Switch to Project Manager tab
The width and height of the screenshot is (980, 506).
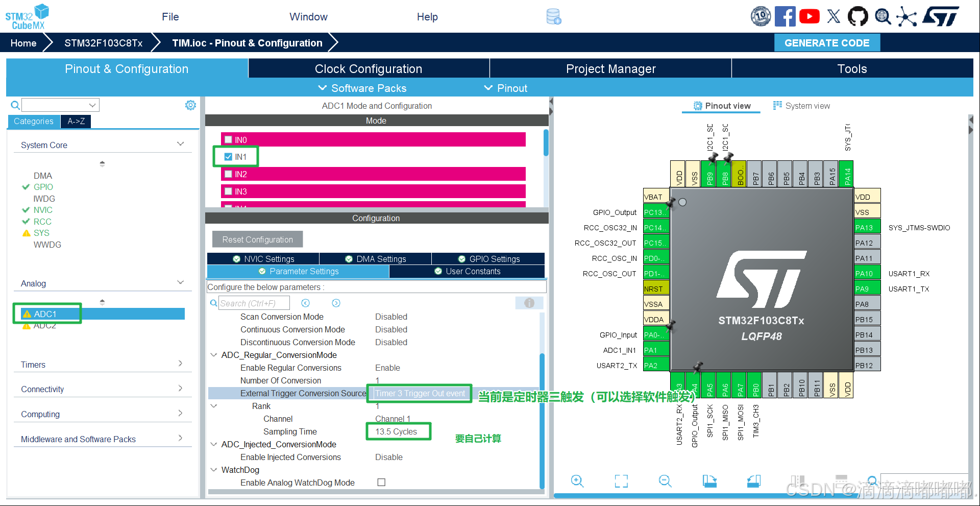pyautogui.click(x=610, y=68)
